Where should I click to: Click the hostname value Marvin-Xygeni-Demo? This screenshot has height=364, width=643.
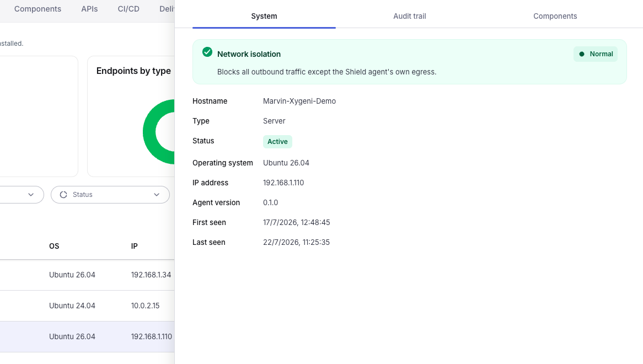point(299,101)
